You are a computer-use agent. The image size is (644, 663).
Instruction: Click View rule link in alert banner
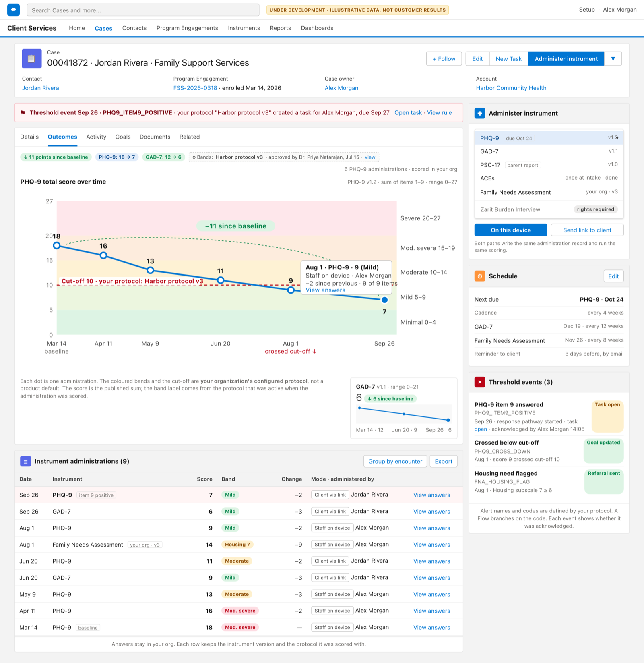pyautogui.click(x=439, y=113)
